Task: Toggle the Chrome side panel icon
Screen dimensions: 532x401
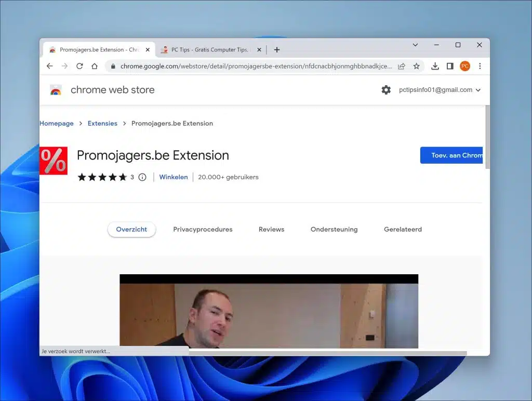Action: coord(450,66)
